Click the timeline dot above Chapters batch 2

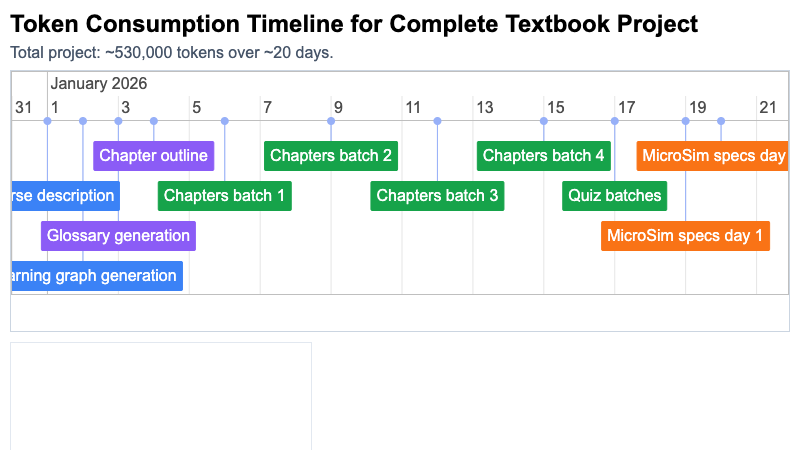(x=331, y=121)
